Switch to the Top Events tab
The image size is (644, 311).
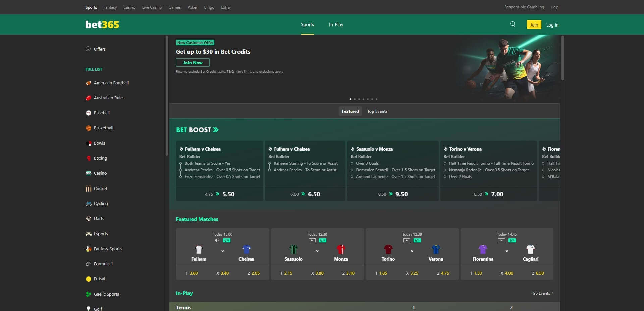tap(377, 111)
